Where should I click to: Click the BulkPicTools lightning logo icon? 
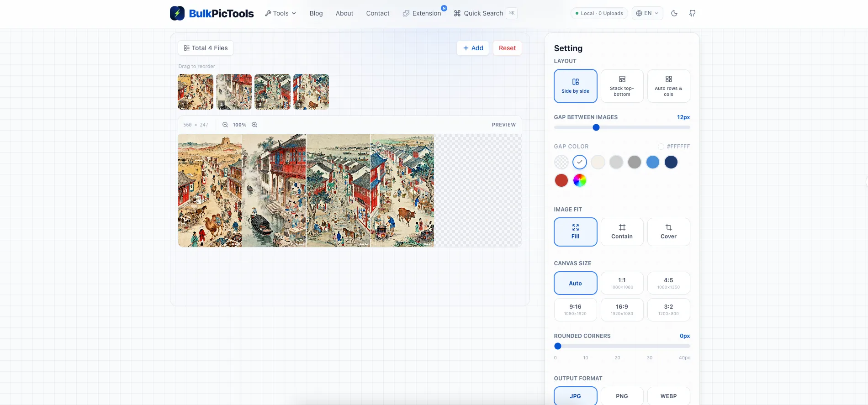pos(177,13)
